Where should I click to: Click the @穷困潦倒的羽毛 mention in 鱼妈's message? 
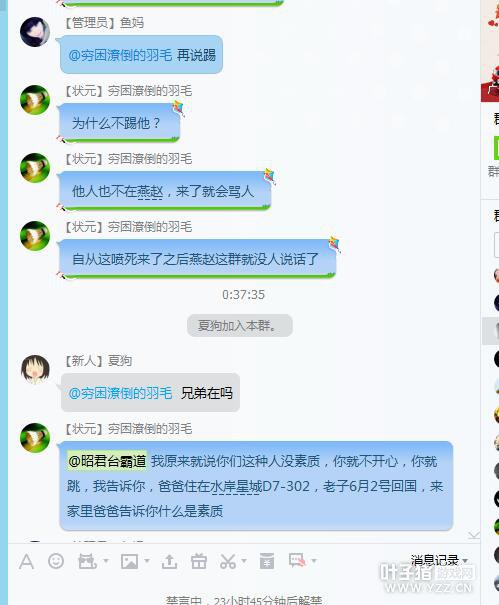pos(120,55)
